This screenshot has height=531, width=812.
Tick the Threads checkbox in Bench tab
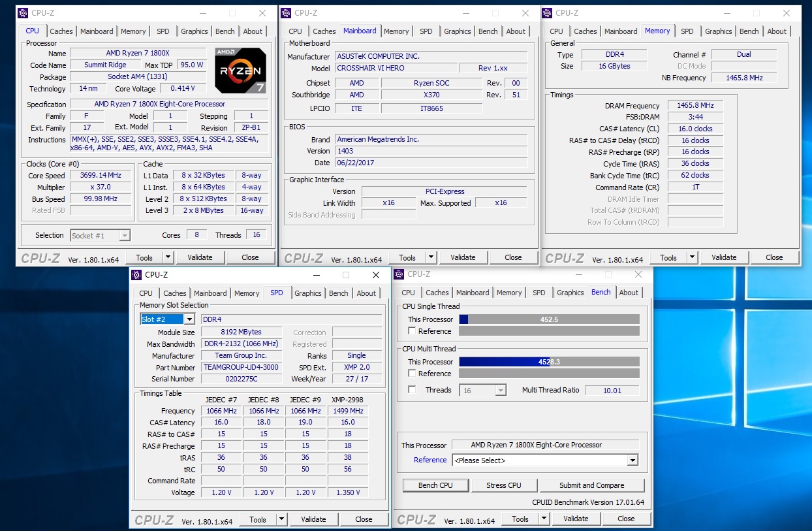coord(412,390)
